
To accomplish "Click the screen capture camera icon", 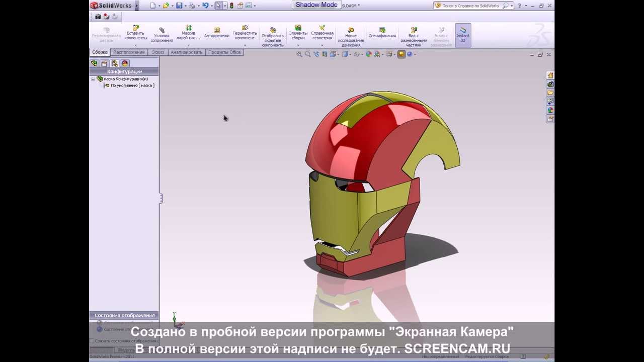I will [x=98, y=17].
